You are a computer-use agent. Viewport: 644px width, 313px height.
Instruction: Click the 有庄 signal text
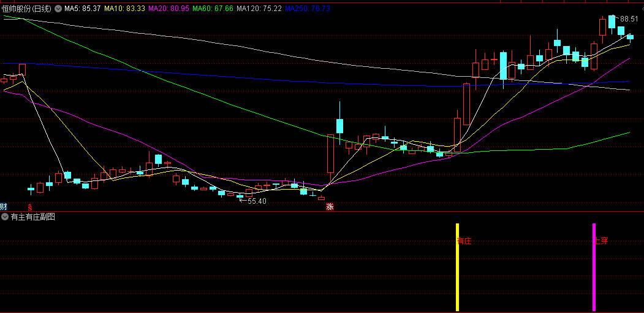464,241
